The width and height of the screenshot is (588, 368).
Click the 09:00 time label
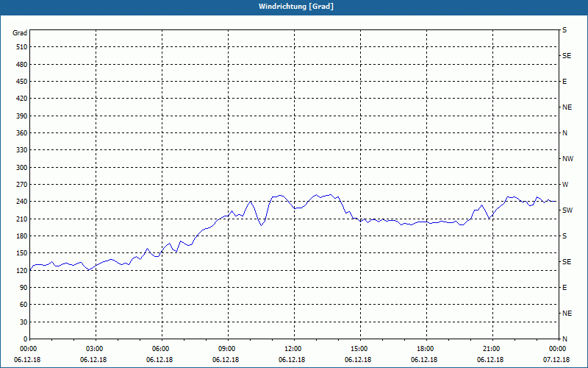228,349
